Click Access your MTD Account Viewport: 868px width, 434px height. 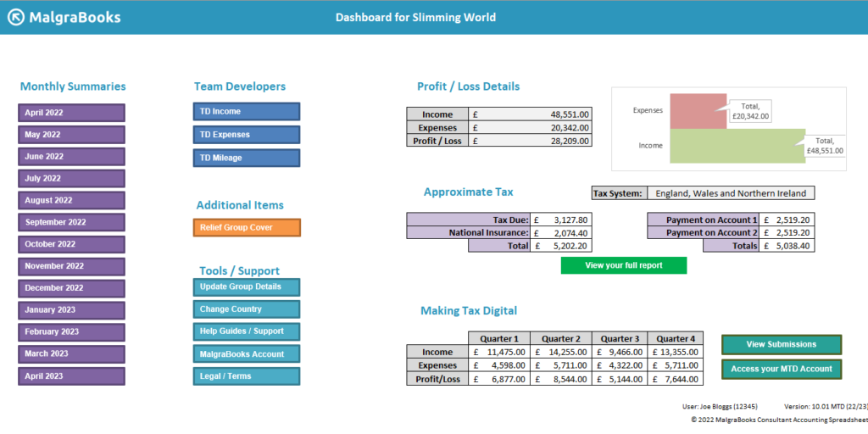point(781,369)
